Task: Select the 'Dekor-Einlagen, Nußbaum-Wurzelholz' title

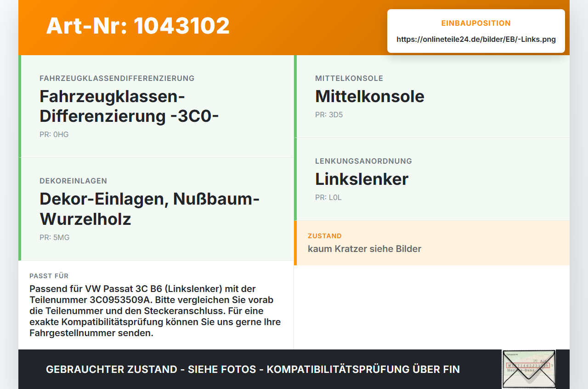Action: tap(150, 209)
